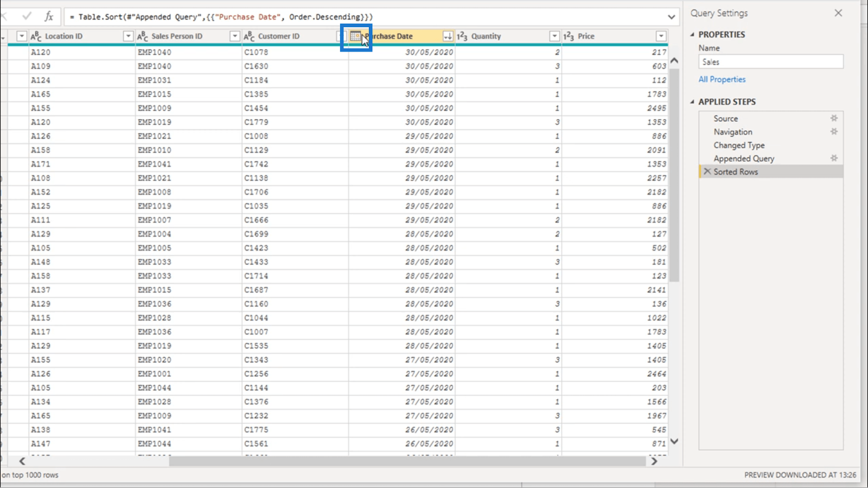Click PREVIEW DOWNLOADED AT 13:26 status text
Screen dimensions: 868x488
pyautogui.click(x=800, y=475)
